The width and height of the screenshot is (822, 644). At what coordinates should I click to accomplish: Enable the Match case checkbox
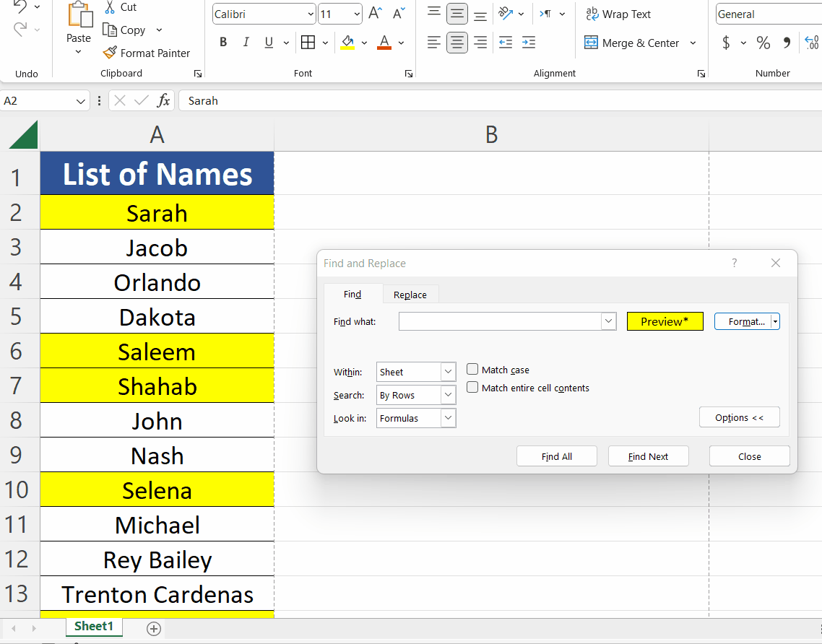472,369
